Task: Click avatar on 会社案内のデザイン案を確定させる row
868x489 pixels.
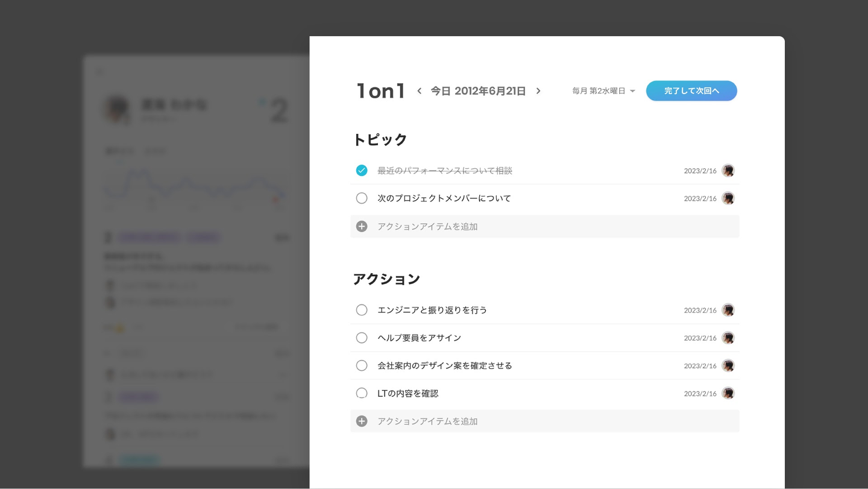Action: (x=728, y=365)
